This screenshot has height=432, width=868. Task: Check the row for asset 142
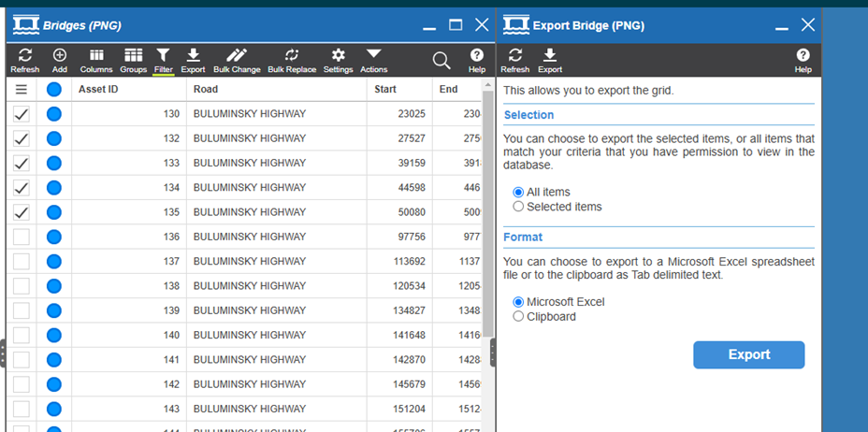[21, 384]
